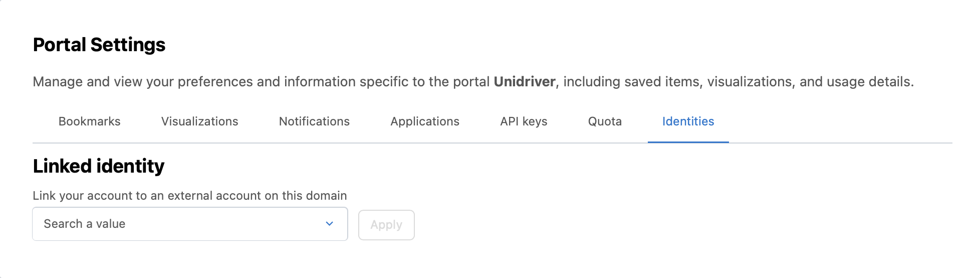980x278 pixels.
Task: Switch to the Visualizations tab
Action: [x=199, y=121]
